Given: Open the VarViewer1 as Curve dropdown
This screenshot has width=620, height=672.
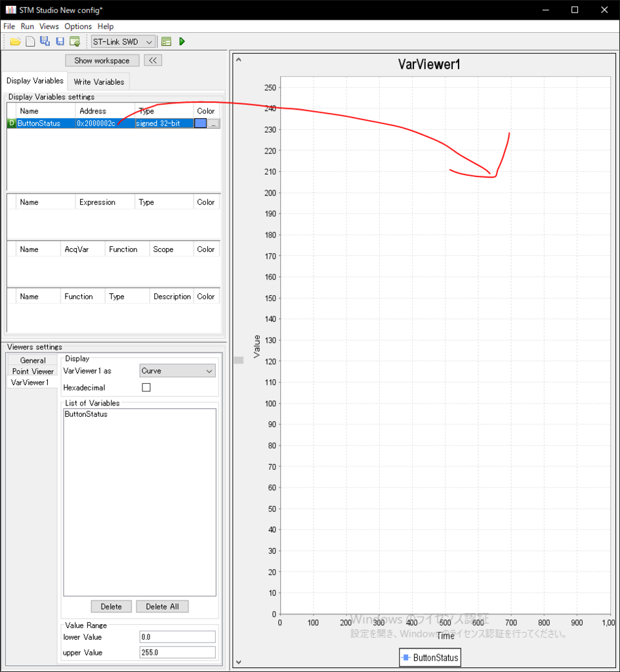Looking at the screenshot, I should tap(177, 371).
